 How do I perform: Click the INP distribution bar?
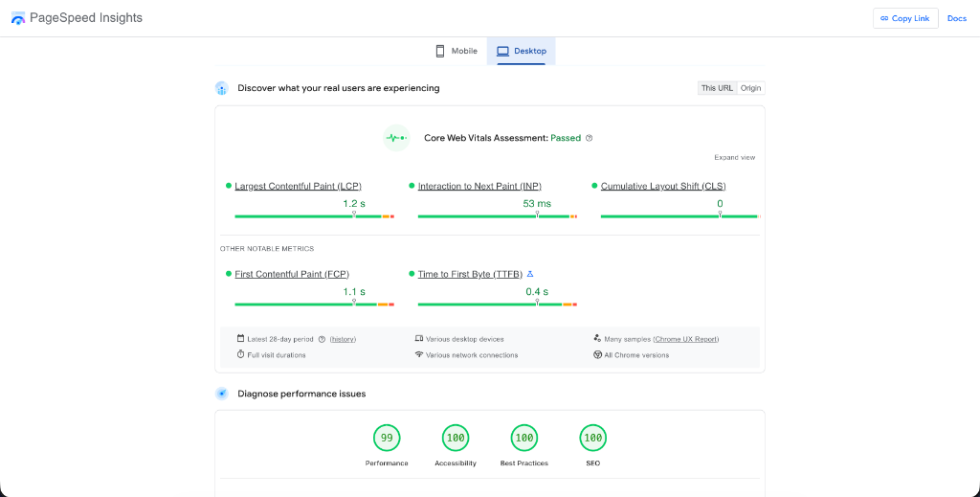(x=497, y=216)
